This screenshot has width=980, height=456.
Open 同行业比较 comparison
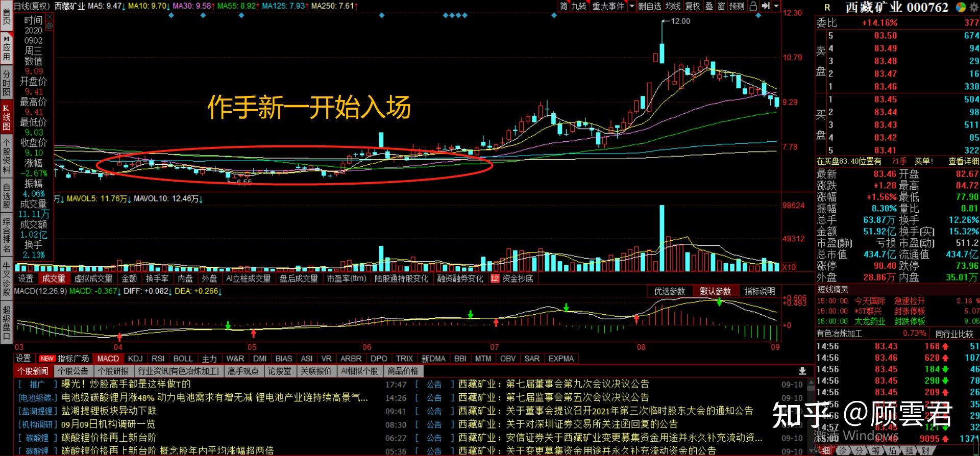[954, 334]
